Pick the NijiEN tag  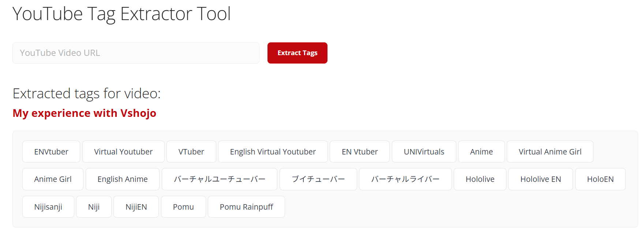136,207
